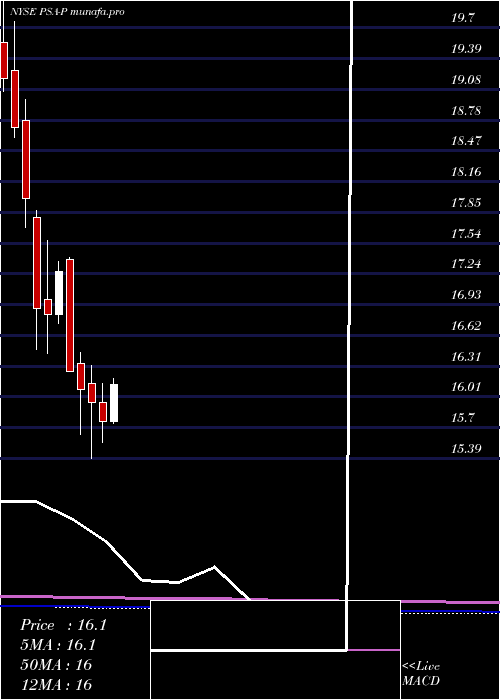500x700 pixels.
Task: Select the 18.47 price axis label
Action: click(466, 141)
